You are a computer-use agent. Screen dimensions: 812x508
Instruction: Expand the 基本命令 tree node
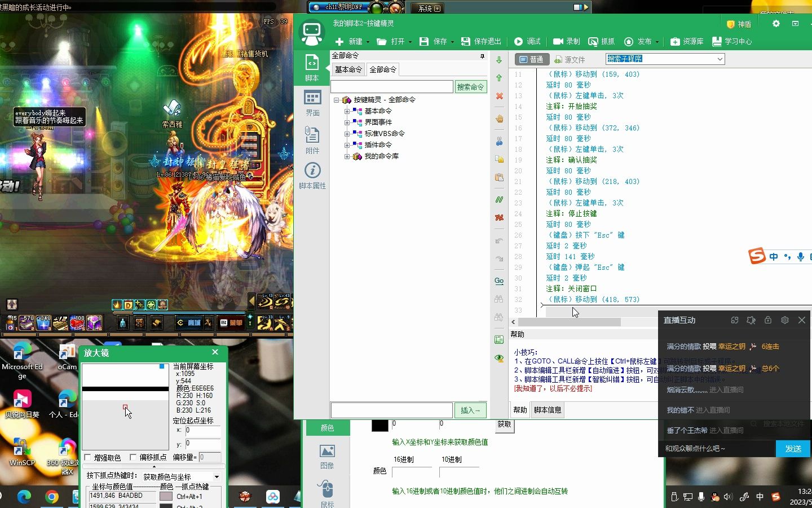[347, 111]
